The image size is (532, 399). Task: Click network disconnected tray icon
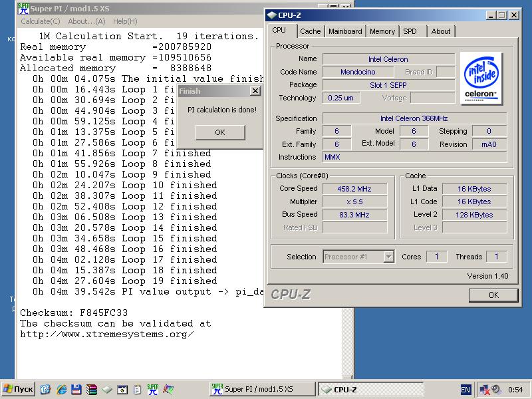(x=484, y=390)
